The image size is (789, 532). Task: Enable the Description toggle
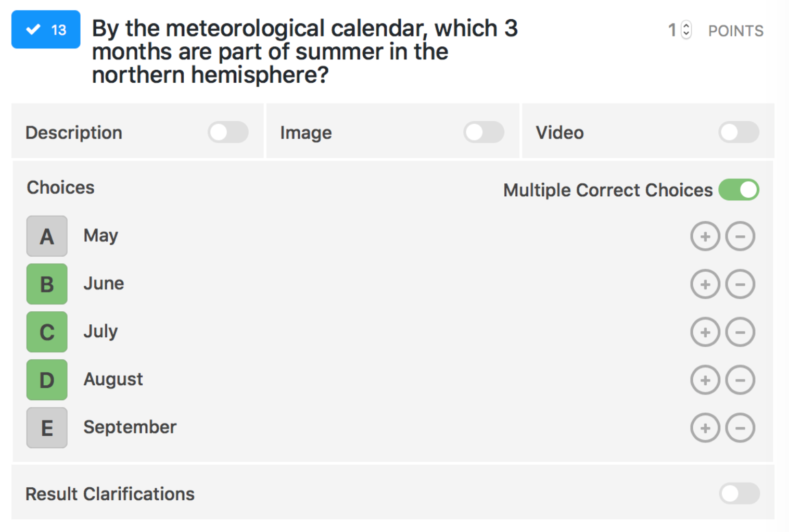pyautogui.click(x=228, y=132)
